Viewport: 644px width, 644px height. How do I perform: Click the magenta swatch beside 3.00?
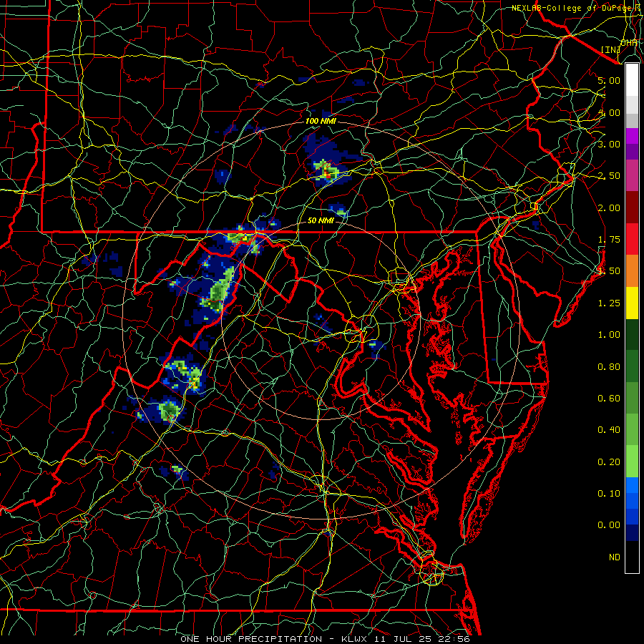[x=632, y=136]
